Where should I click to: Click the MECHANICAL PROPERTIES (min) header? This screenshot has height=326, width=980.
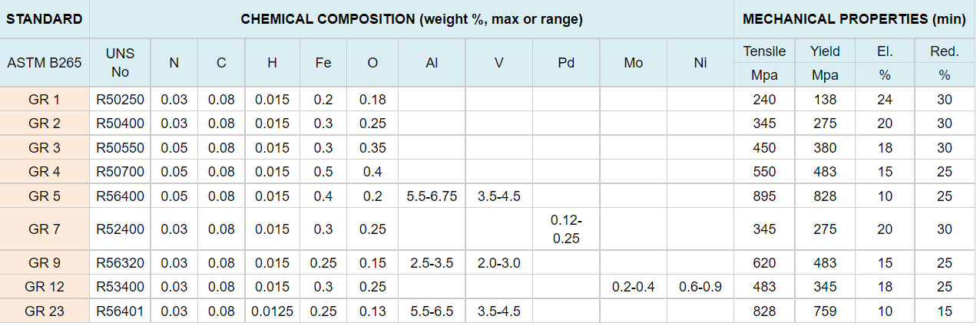click(x=854, y=19)
